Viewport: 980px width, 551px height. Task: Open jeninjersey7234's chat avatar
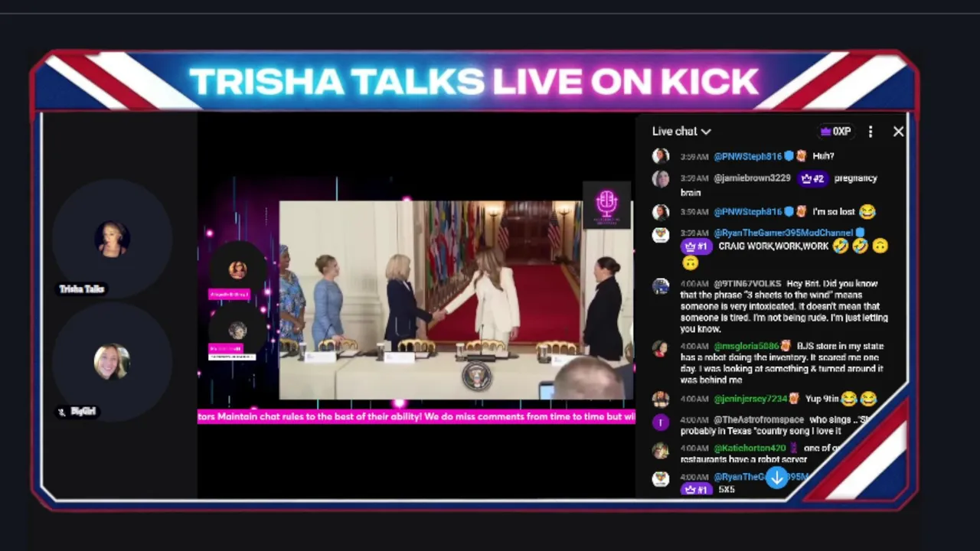pyautogui.click(x=661, y=399)
